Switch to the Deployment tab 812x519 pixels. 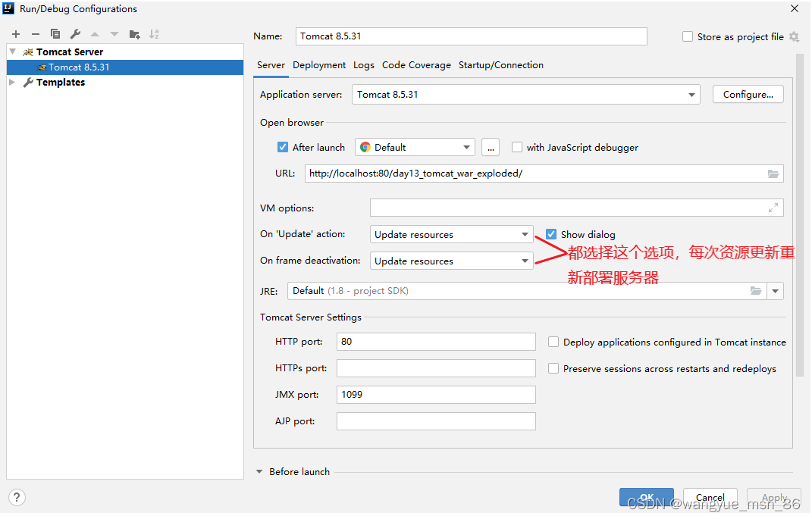click(319, 65)
